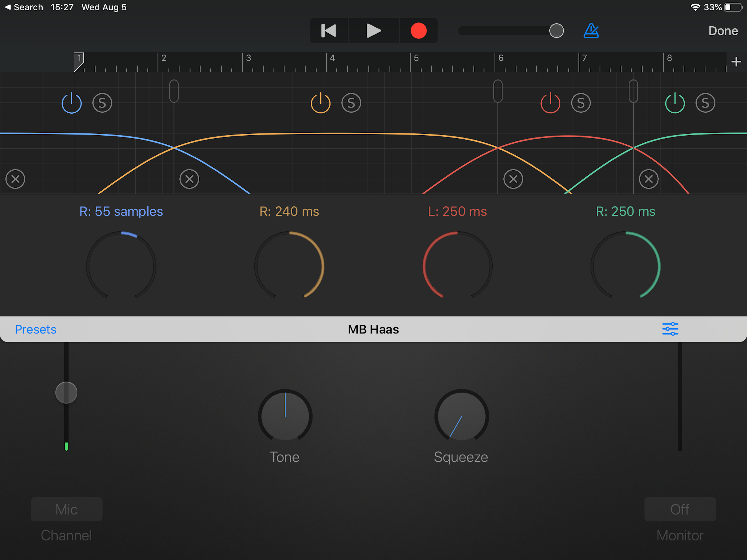747x560 pixels.
Task: Click the Tone knob
Action: click(x=285, y=416)
